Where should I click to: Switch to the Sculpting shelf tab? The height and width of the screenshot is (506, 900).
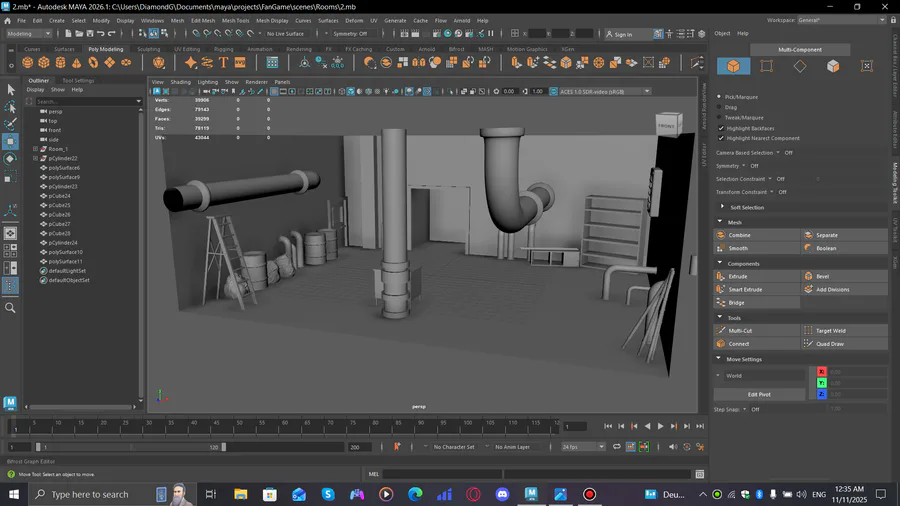[x=148, y=49]
